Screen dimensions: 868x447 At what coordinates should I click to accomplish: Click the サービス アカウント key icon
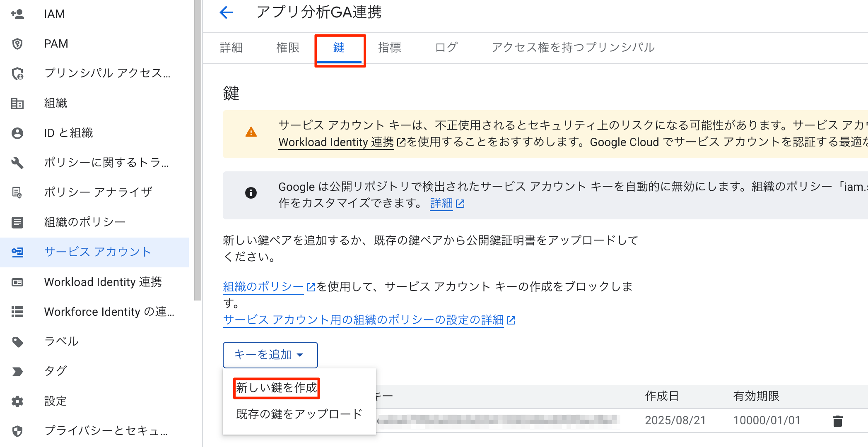click(17, 252)
